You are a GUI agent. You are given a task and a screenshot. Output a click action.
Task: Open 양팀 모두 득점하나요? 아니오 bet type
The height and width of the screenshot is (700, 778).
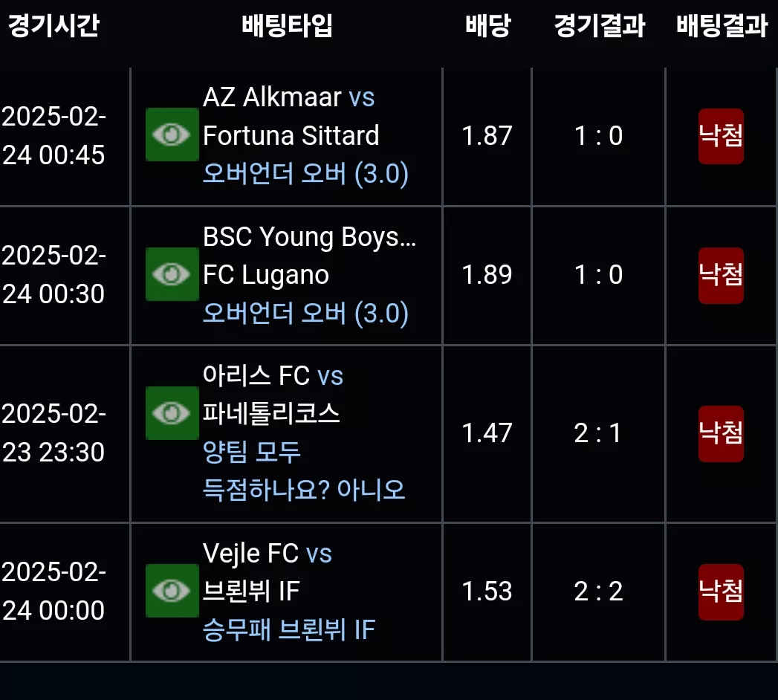pos(304,471)
